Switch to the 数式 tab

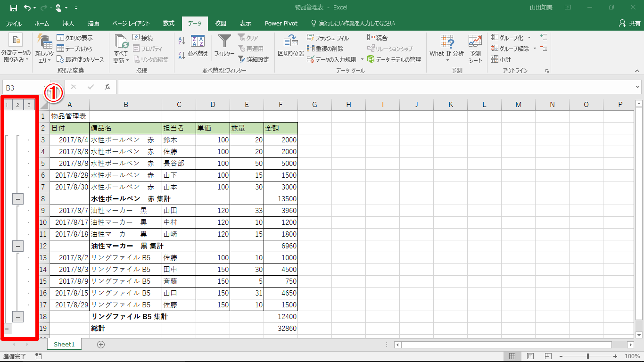(x=169, y=23)
